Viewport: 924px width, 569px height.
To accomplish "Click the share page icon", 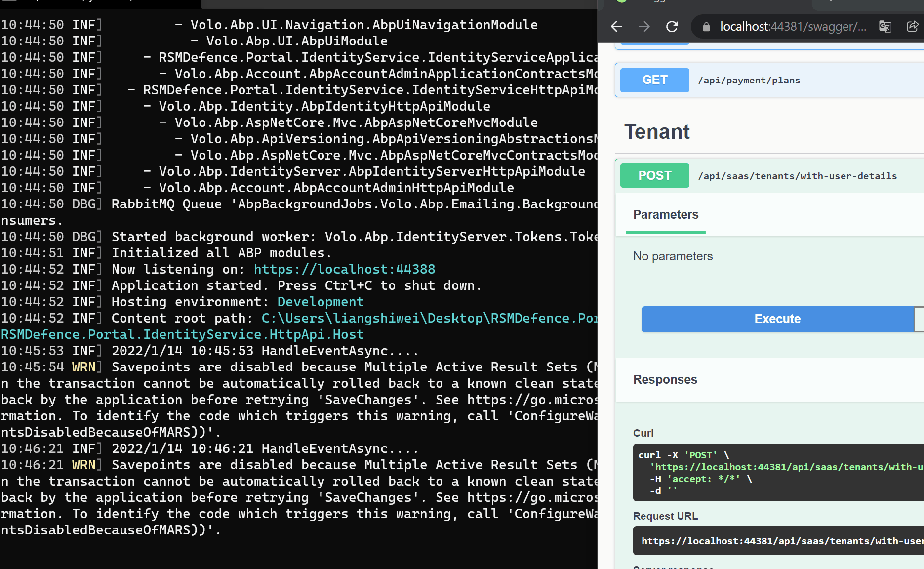I will click(x=912, y=27).
